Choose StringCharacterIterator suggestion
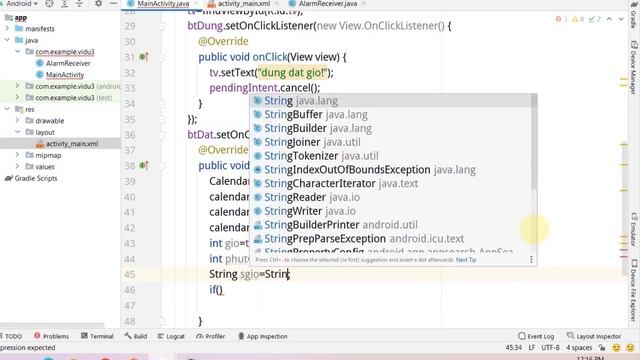The width and height of the screenshot is (640, 360). (x=391, y=183)
